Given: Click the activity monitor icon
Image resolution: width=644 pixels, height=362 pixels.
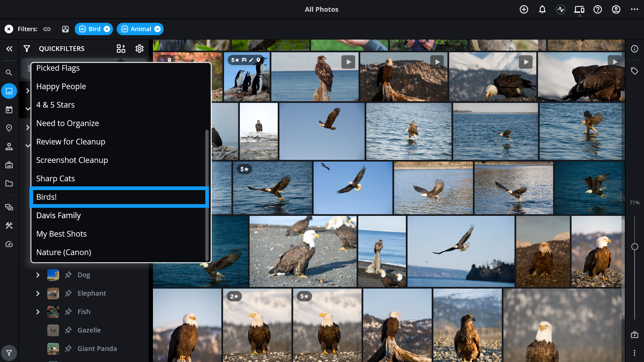Looking at the screenshot, I should click(x=561, y=9).
